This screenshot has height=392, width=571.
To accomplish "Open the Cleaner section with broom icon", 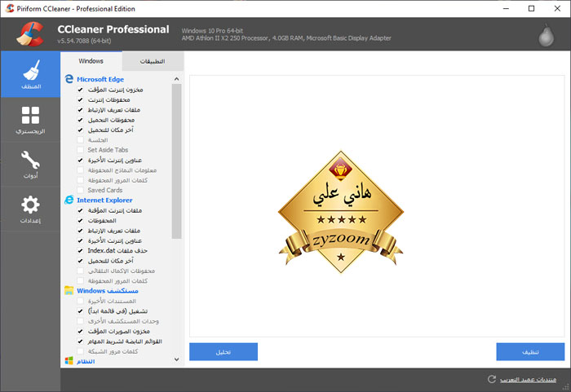I will coord(31,74).
